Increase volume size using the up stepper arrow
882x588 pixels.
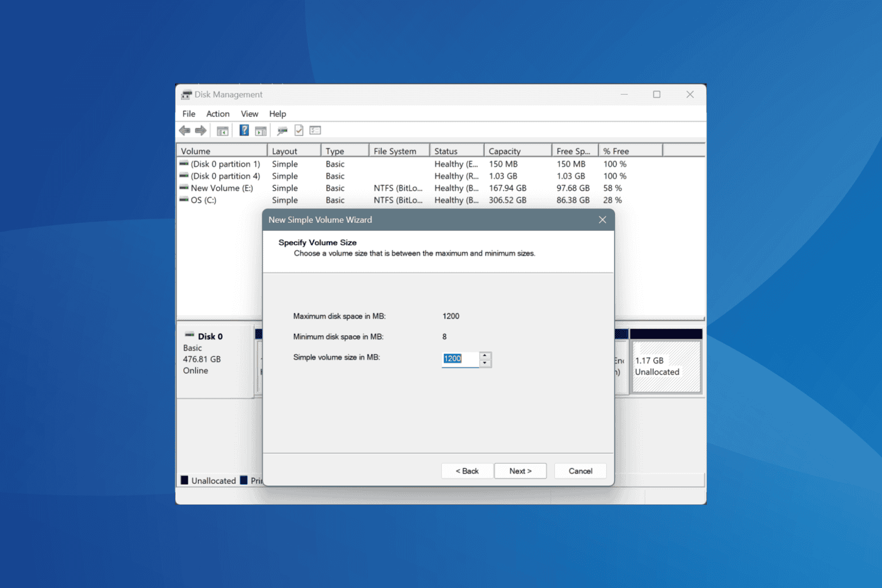(485, 356)
